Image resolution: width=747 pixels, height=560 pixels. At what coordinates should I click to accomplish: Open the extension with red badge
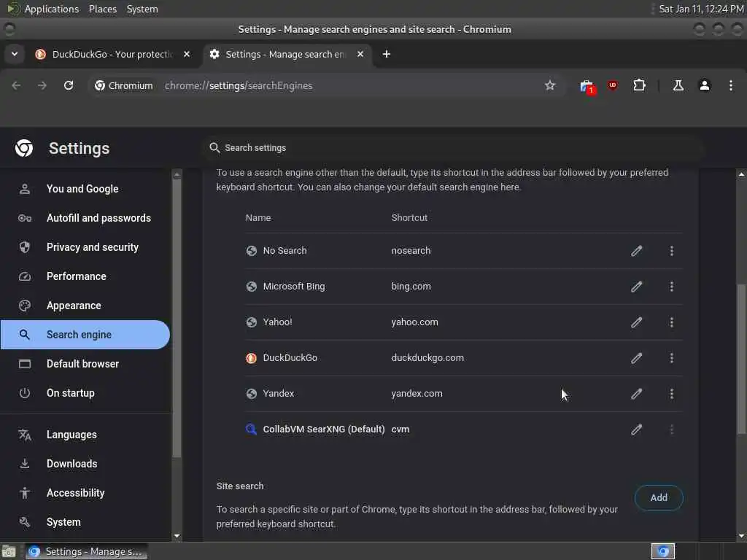[587, 86]
